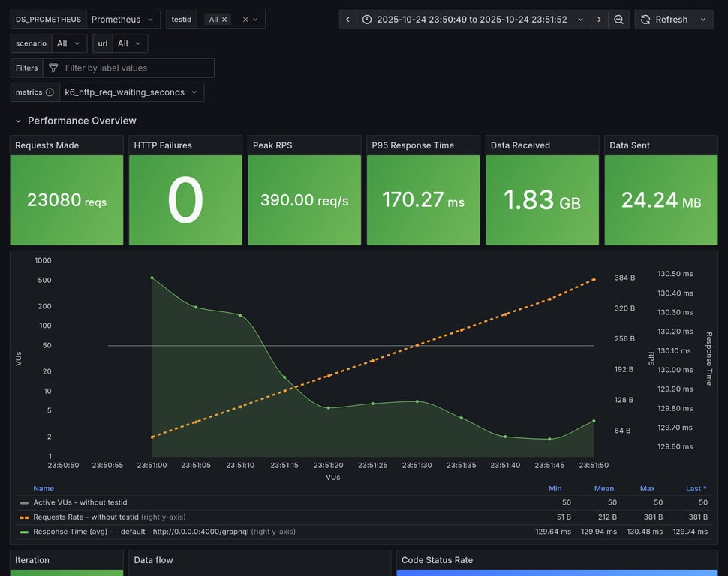The width and height of the screenshot is (728, 576).
Task: Sort legend by the Mean column
Action: click(603, 488)
